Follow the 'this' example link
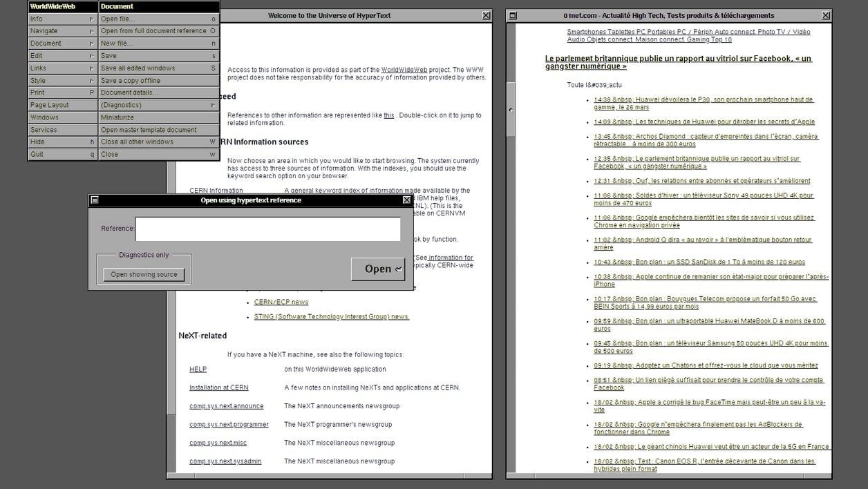 click(389, 115)
